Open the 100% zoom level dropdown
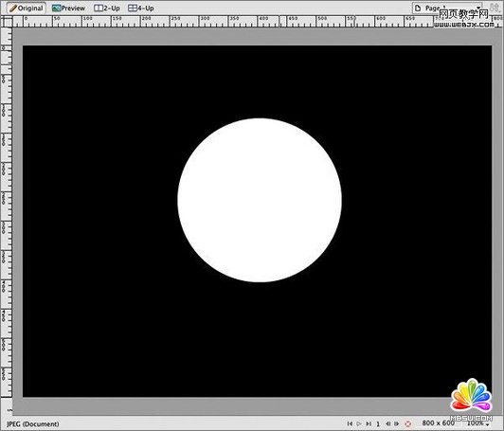This screenshot has height=431, width=504. pos(477,423)
